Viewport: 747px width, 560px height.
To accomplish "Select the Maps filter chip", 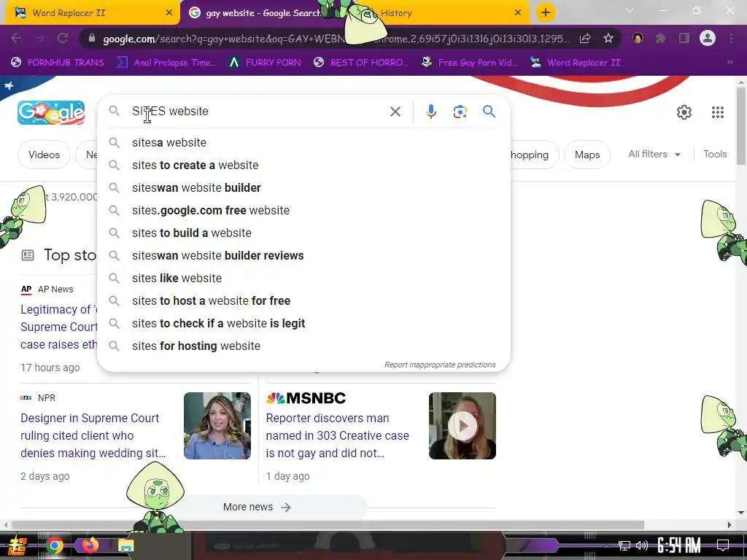I will [x=587, y=155].
